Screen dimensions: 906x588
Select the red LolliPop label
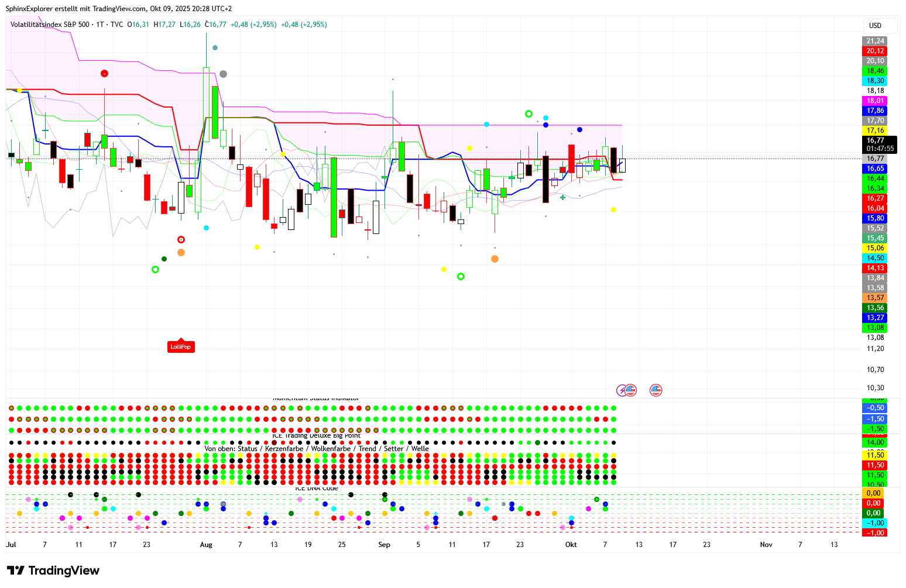[x=180, y=346]
